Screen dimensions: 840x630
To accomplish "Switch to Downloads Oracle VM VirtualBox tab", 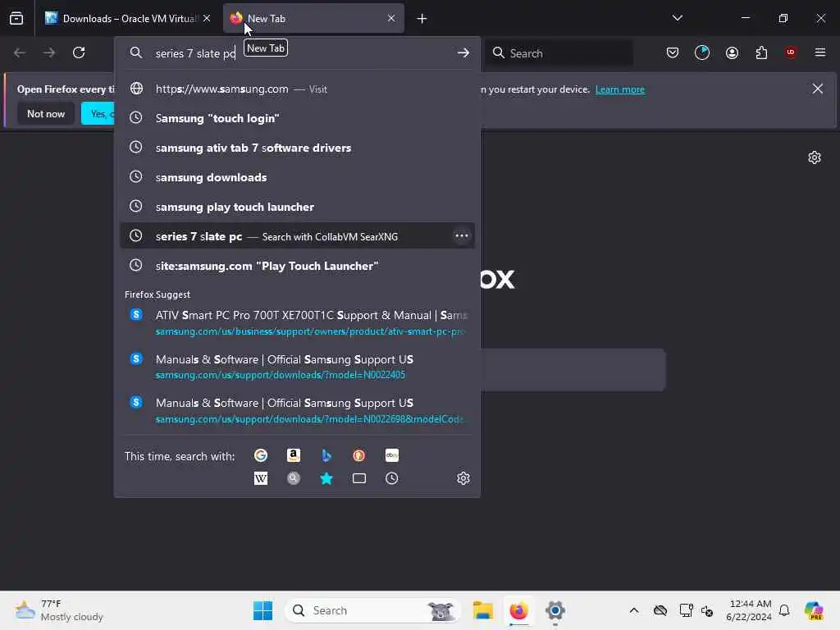I will [127, 18].
